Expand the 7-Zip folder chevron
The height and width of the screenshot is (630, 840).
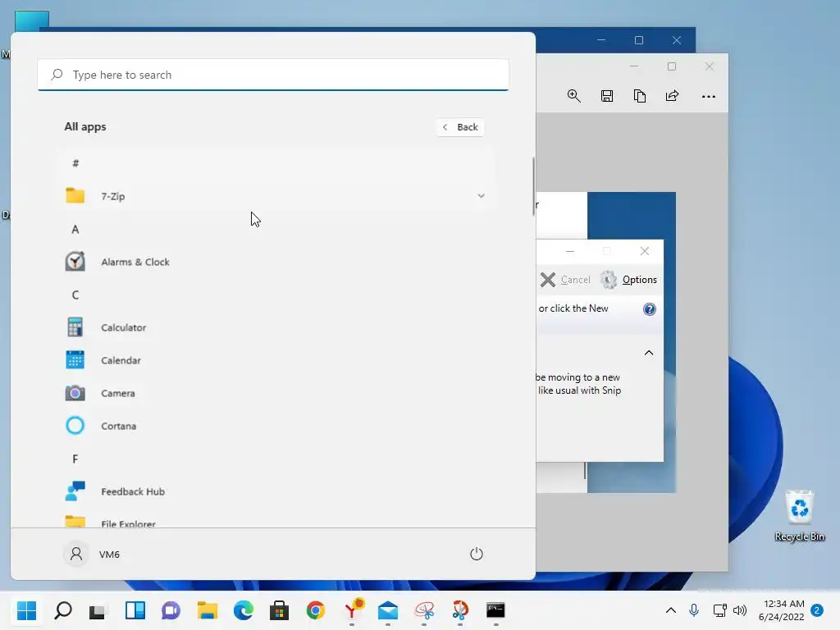(x=481, y=196)
